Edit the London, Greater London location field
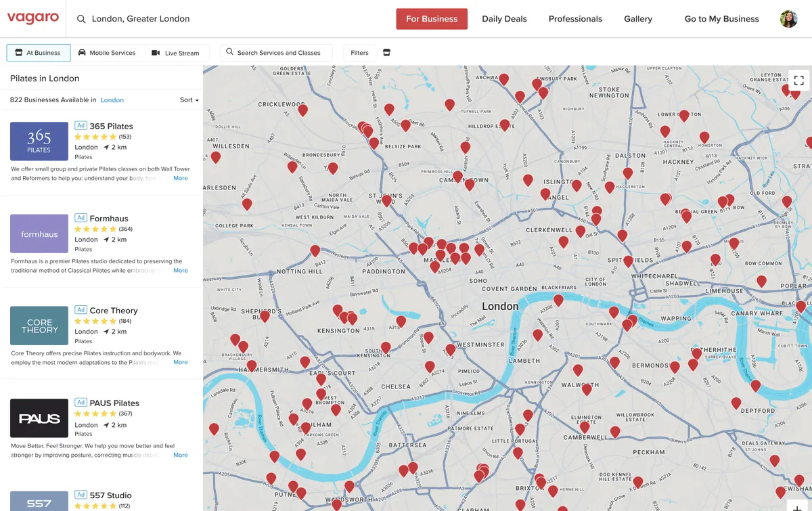The image size is (812, 511). coord(141,19)
